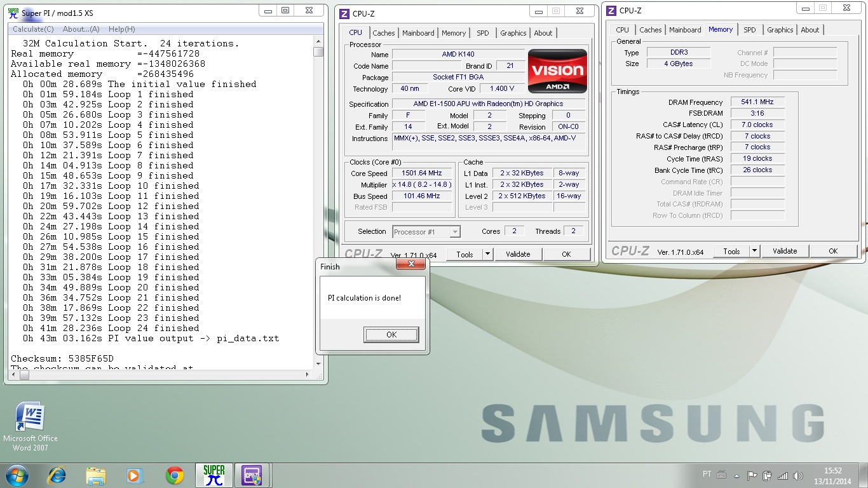Click the FSB:DRAM 3:16 value
Viewport: 868px width, 488px height.
click(x=757, y=113)
